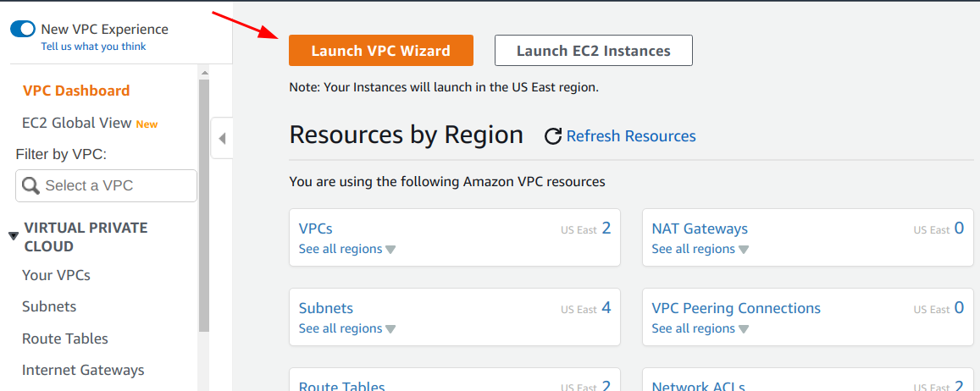Open Internet Gateways in the sidebar
Image resolution: width=980 pixels, height=391 pixels.
(83, 370)
